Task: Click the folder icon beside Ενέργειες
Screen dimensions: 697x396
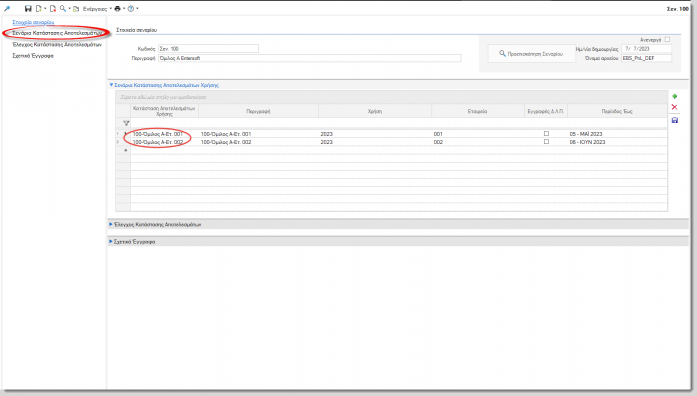Action: point(76,8)
